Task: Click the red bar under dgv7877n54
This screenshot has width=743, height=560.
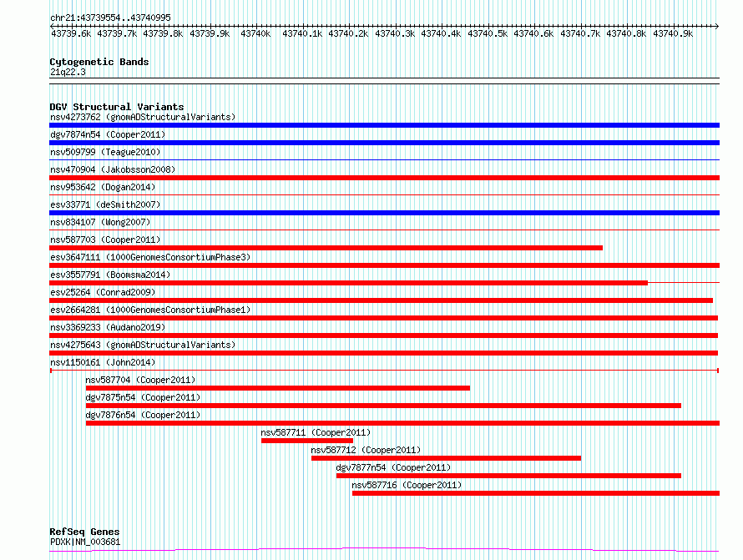Action: pos(509,477)
